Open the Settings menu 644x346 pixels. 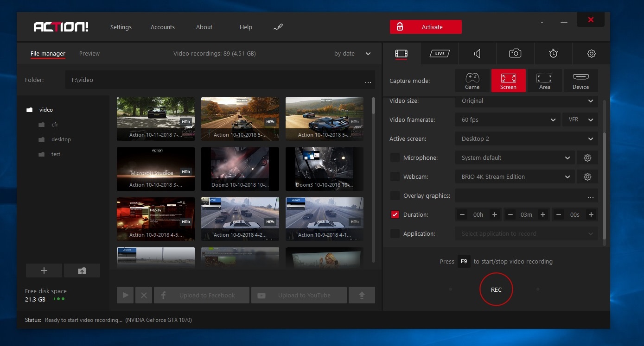pyautogui.click(x=121, y=27)
